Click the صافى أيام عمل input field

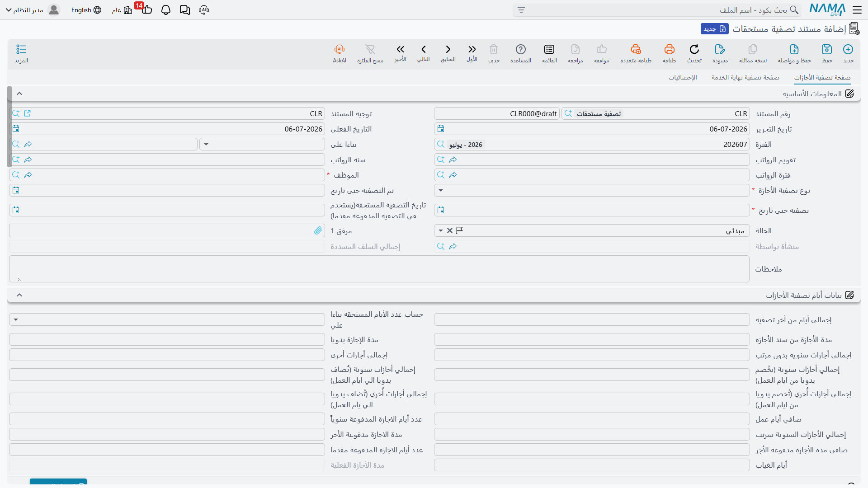(592, 419)
